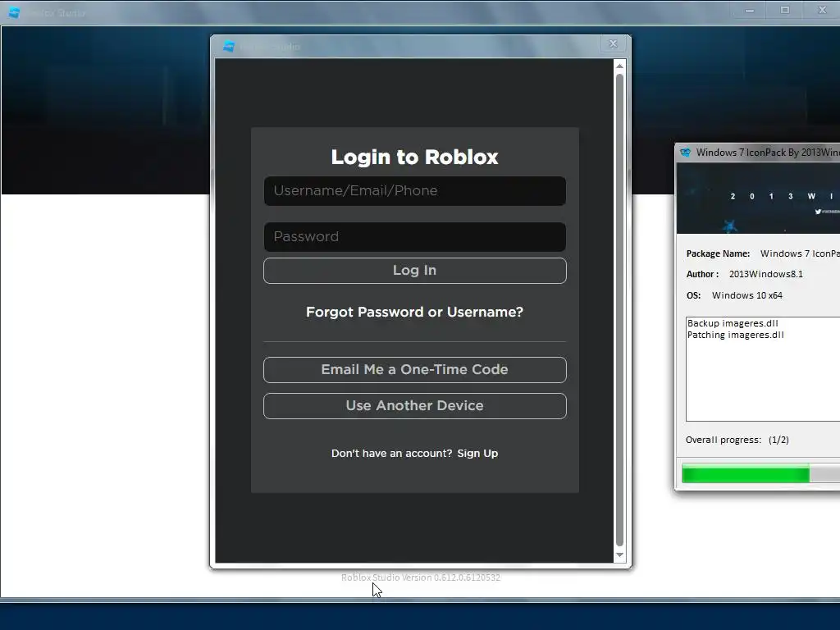This screenshot has width=840, height=630.
Task: Click the IconPack banner image
Action: [x=758, y=199]
